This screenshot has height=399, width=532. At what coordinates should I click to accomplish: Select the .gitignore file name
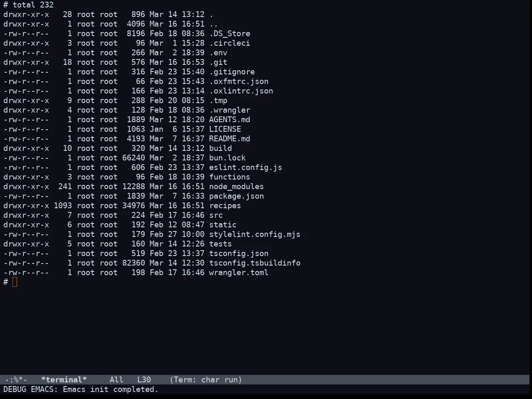(232, 72)
